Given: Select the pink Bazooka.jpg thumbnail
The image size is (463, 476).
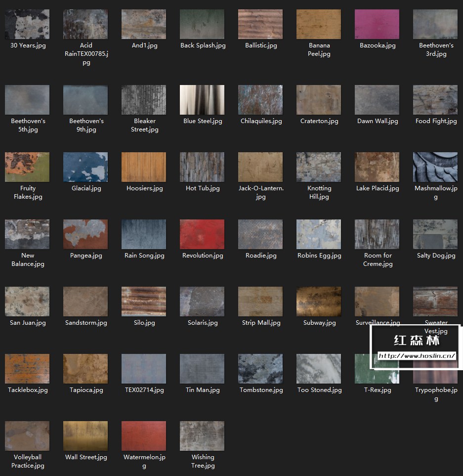Looking at the screenshot, I should pos(377,24).
